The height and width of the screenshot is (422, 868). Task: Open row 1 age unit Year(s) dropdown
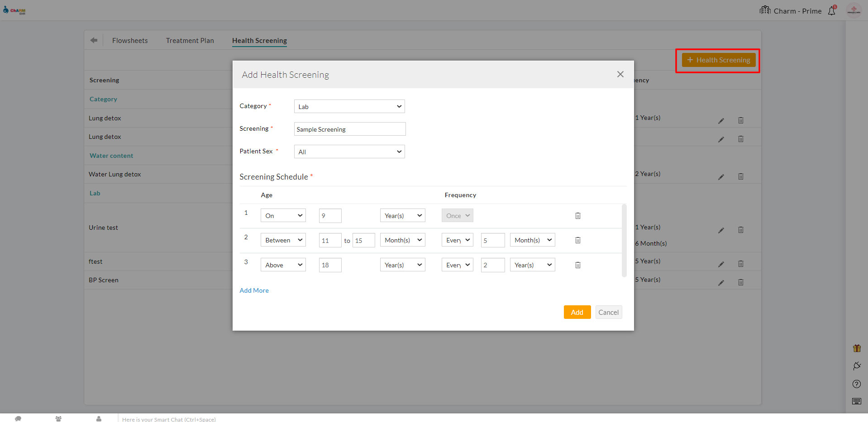click(x=402, y=216)
